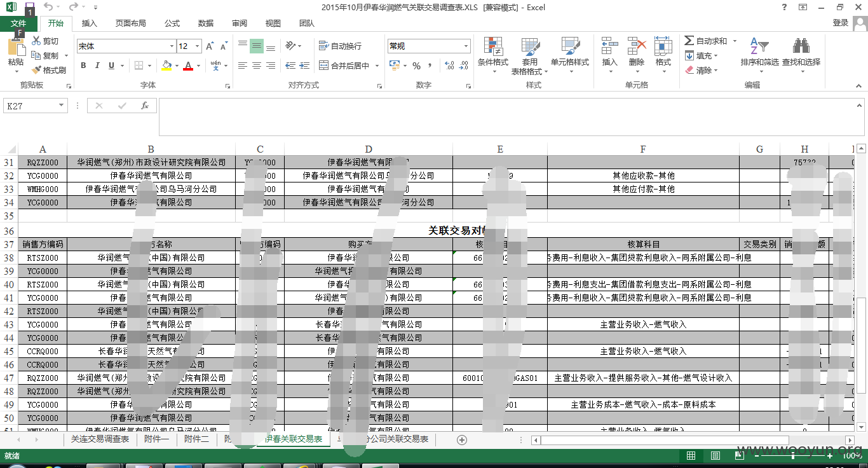Switch to the Data (数据) tab

point(206,23)
